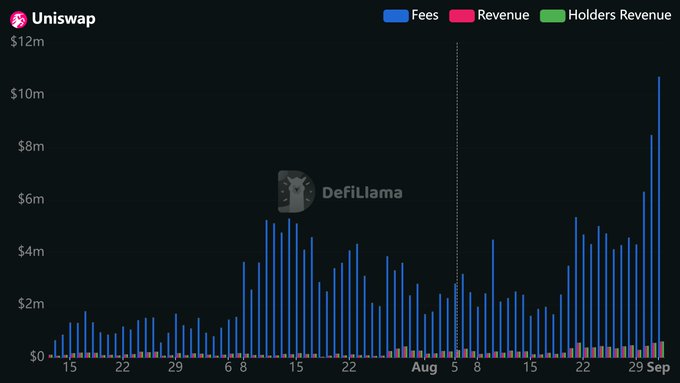Toggle the blue Fees legend swatch
This screenshot has width=680, height=383.
click(x=396, y=16)
